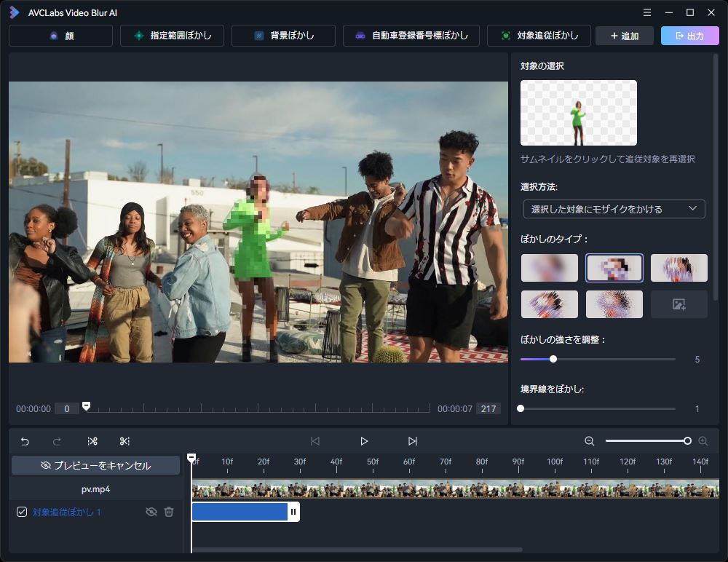Open the hamburger menu in title bar
The height and width of the screenshot is (562, 728).
click(647, 12)
